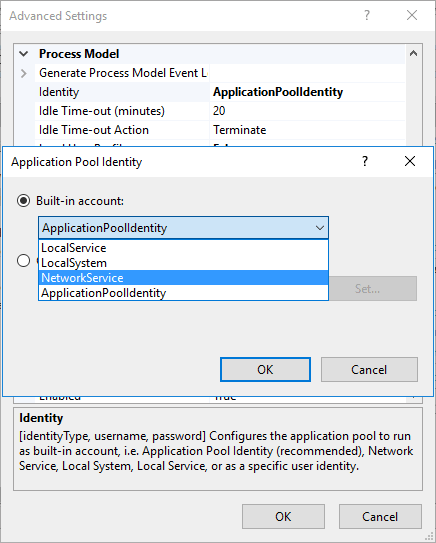Collapse the Process Model section
Screen dimensions: 436x543
pos(24,54)
